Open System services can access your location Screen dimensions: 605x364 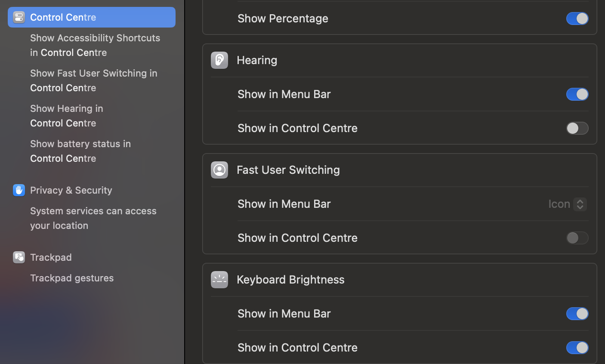(93, 218)
